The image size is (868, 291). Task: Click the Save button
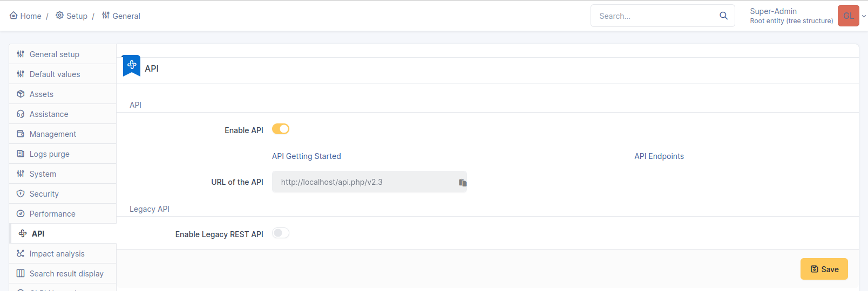click(824, 269)
